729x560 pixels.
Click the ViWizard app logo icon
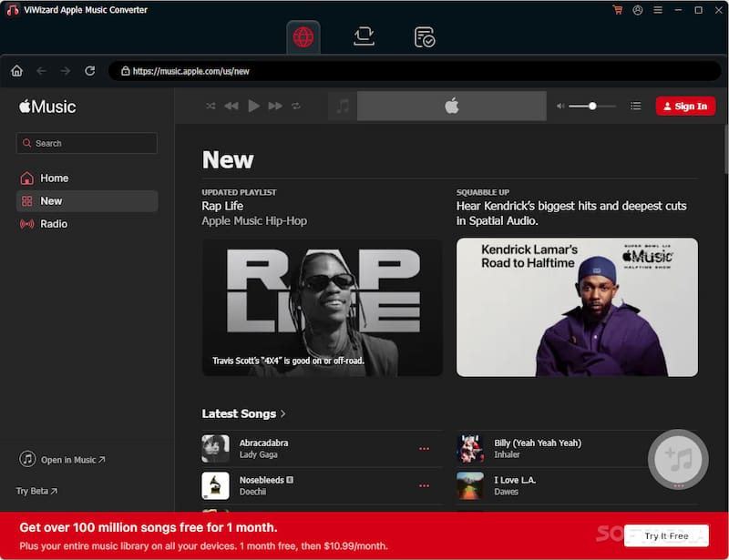coord(13,10)
